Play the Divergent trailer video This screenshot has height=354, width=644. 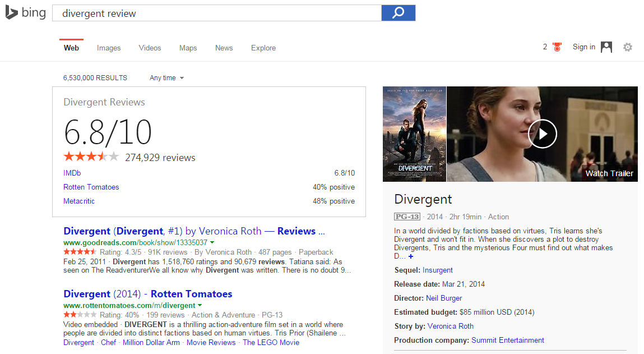(542, 134)
